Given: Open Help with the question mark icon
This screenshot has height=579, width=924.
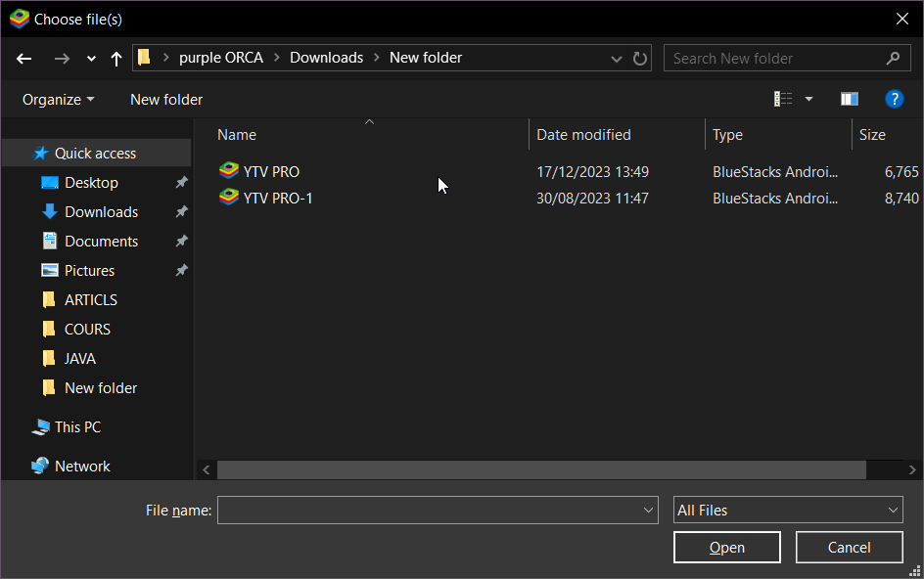Looking at the screenshot, I should click(894, 99).
